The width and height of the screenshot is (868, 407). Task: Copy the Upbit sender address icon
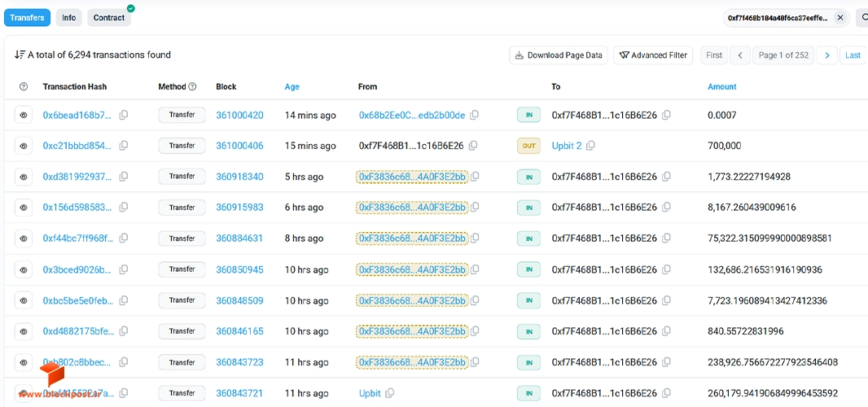(390, 393)
